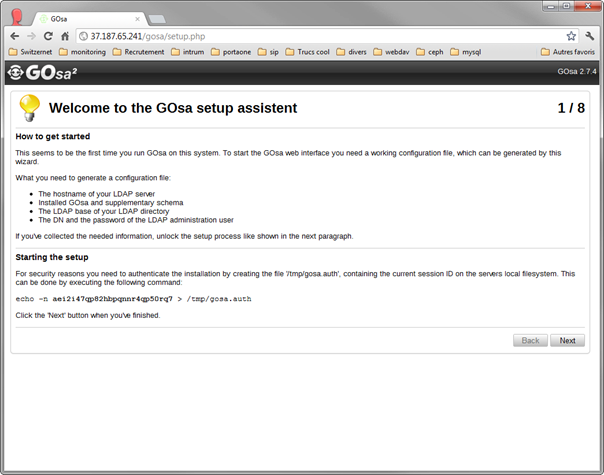Click the LDAP administration user bullet
Viewport: 604px width, 475px height.
tap(136, 220)
